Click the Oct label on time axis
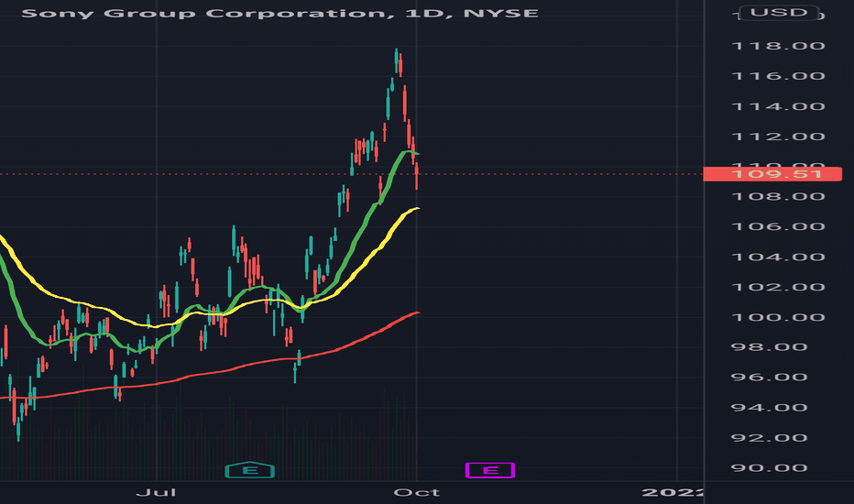Screen dimensions: 854x504 pos(417,493)
